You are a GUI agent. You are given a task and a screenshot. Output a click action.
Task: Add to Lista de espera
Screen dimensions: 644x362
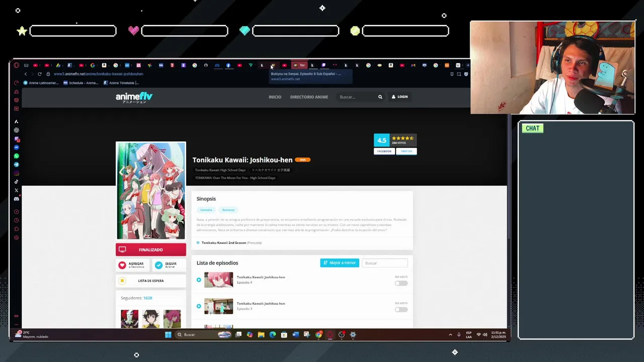click(150, 281)
